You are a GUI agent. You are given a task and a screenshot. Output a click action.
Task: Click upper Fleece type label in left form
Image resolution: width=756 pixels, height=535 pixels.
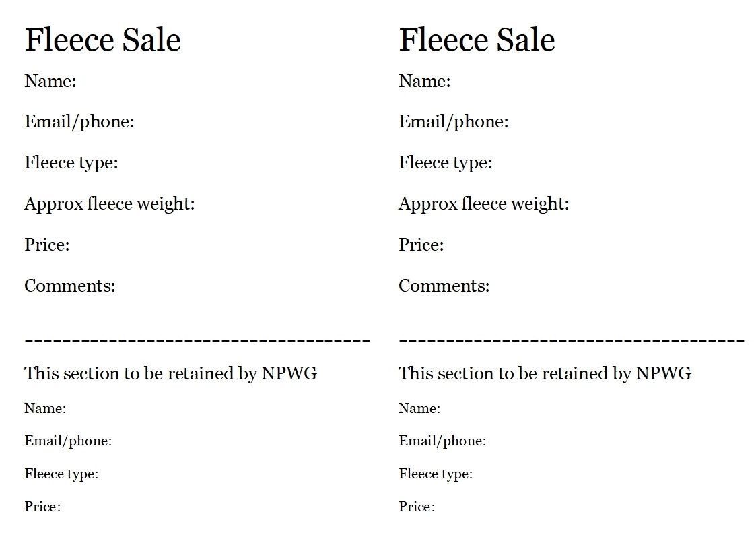coord(71,163)
